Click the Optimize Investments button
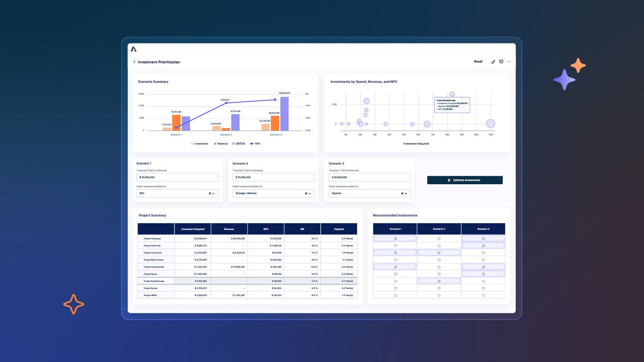 point(465,180)
